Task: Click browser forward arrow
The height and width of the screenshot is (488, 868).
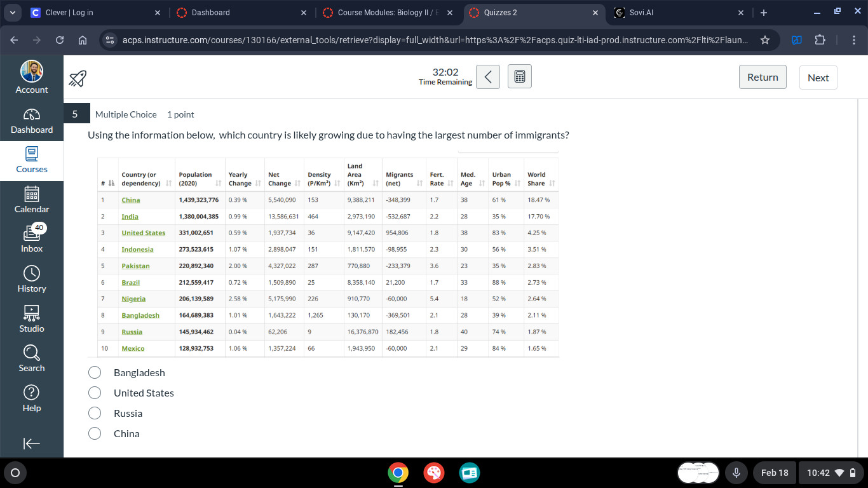Action: click(37, 40)
